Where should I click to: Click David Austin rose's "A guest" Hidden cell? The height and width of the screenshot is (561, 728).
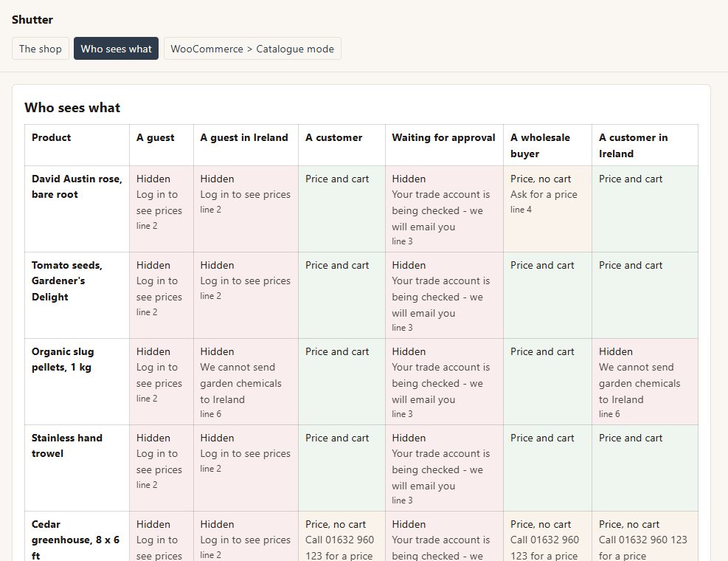tap(162, 209)
